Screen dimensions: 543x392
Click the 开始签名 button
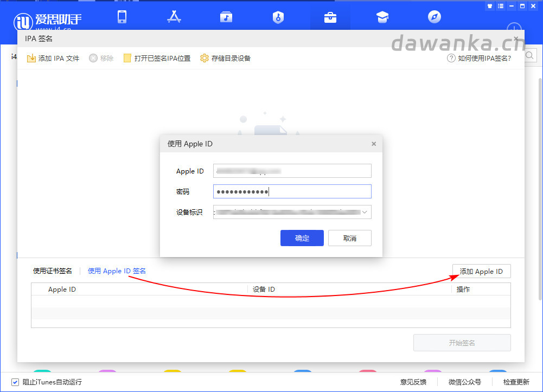(462, 343)
